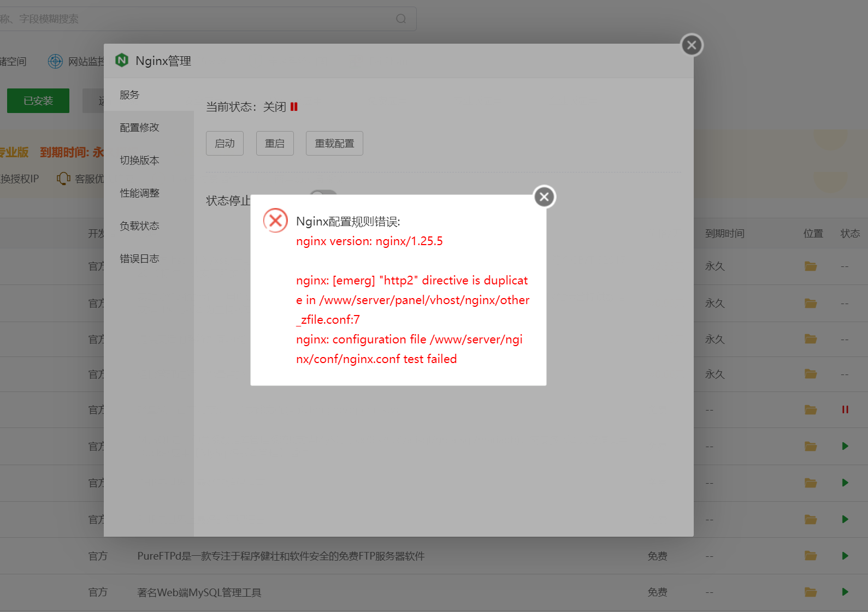Screen dimensions: 868x612
Task: Click the red paused status icon beside 关闭
Action: point(294,107)
